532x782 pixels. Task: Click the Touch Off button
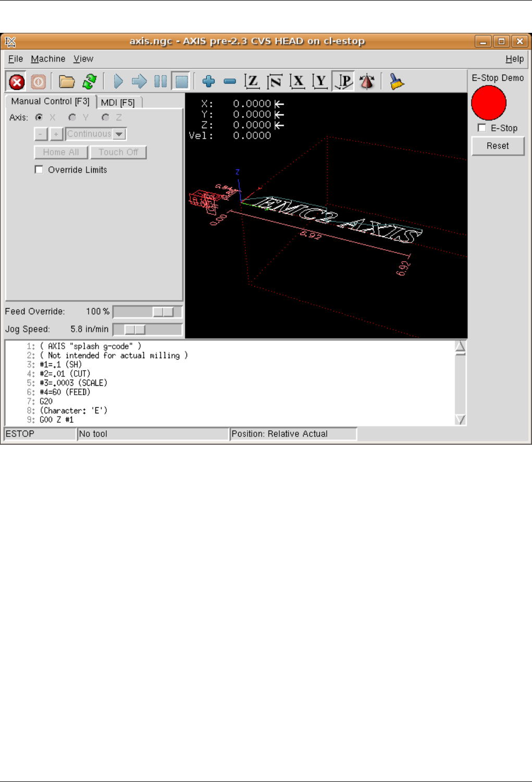(x=118, y=152)
